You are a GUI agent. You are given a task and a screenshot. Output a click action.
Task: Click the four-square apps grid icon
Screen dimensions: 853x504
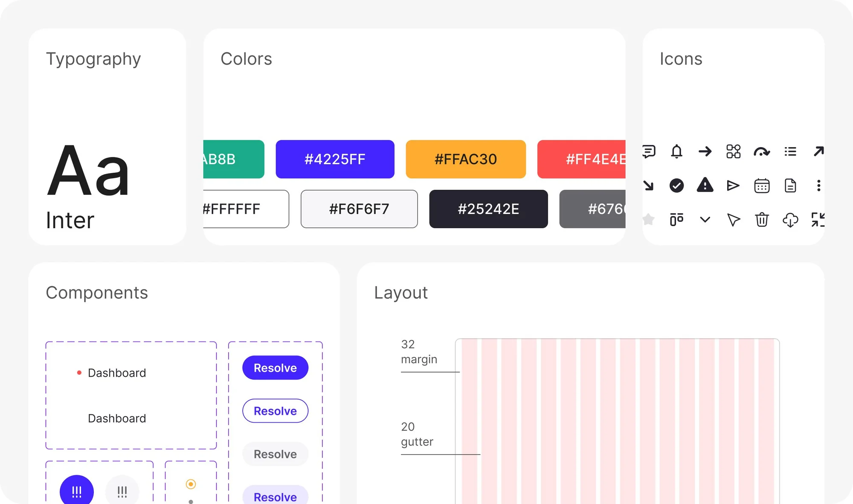pos(733,151)
